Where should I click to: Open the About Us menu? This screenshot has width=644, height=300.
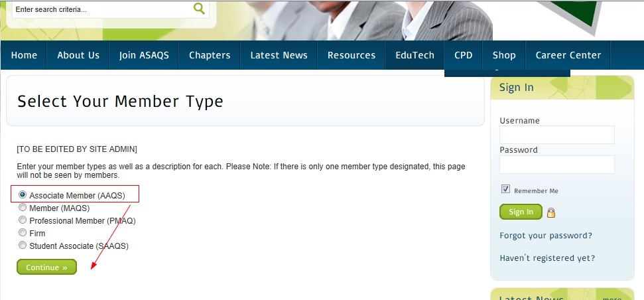pos(78,55)
